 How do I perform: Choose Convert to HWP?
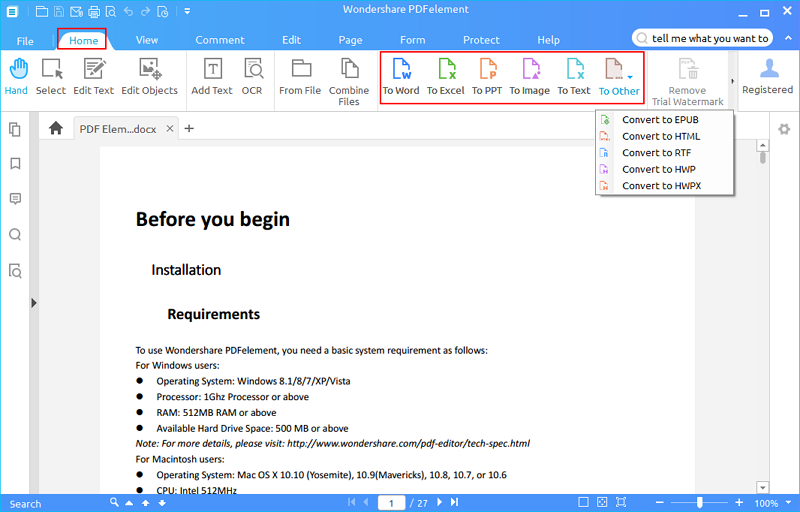(665, 169)
